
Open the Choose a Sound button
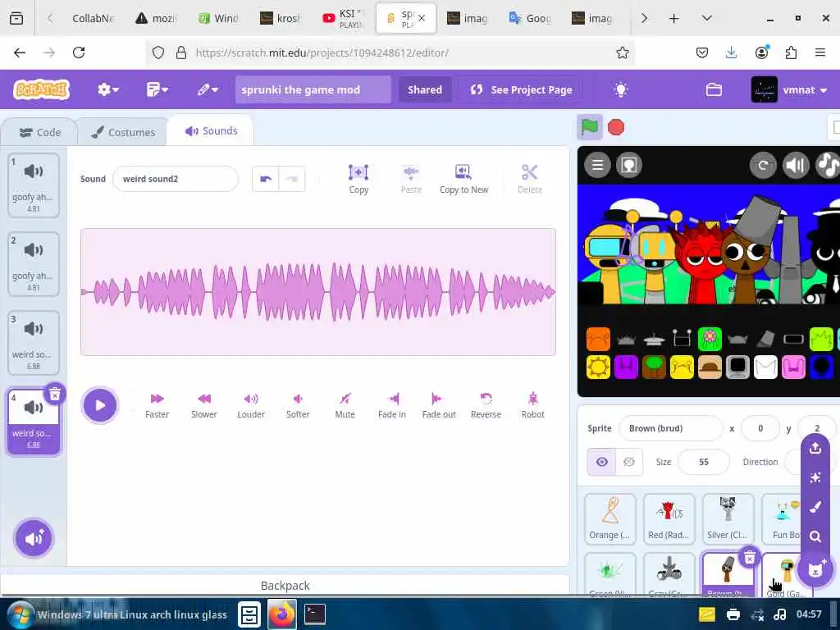click(x=34, y=538)
